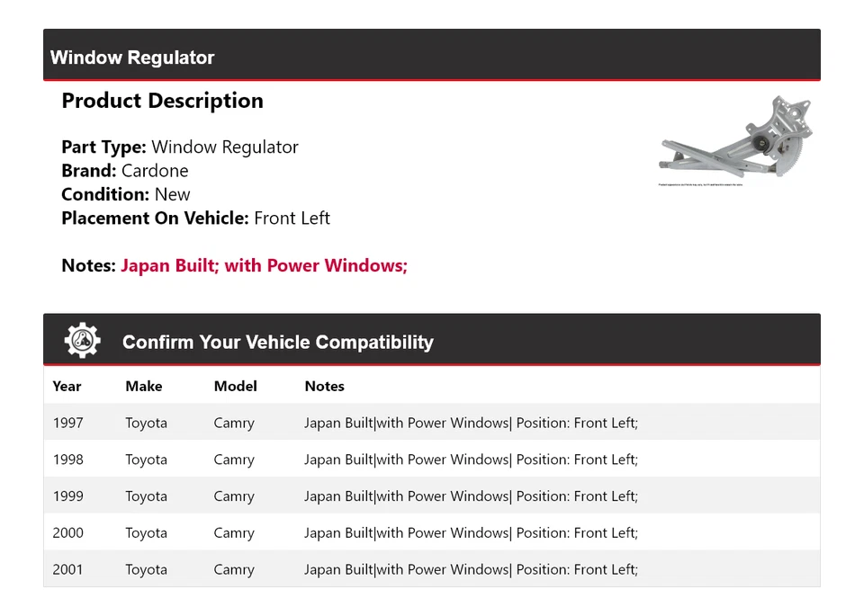Select the 1998 year cell
Viewport: 864px width, 616px height.
67,460
